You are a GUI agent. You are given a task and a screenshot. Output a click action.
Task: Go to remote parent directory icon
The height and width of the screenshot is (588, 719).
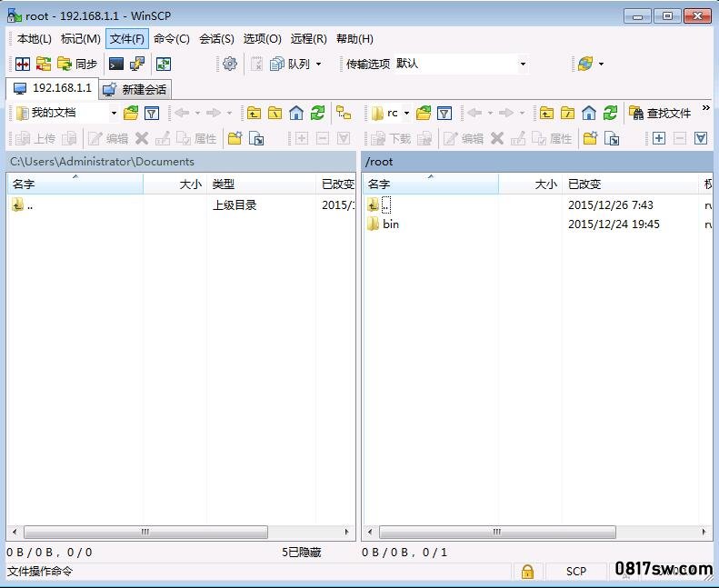click(546, 113)
